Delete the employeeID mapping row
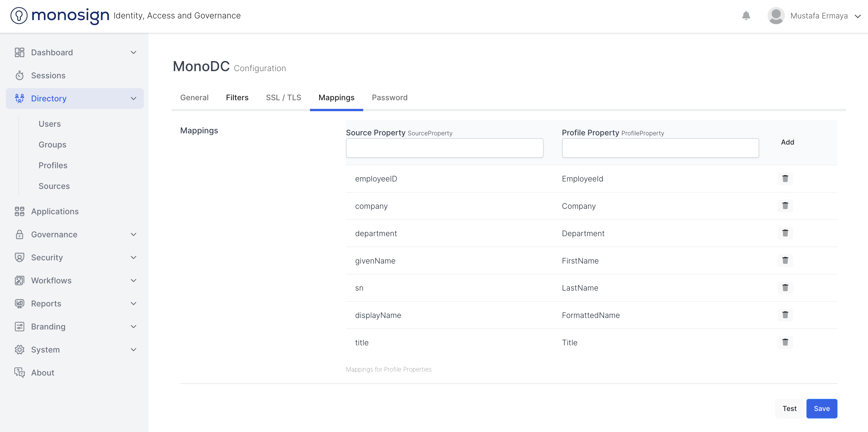Image resolution: width=868 pixels, height=432 pixels. coord(785,178)
